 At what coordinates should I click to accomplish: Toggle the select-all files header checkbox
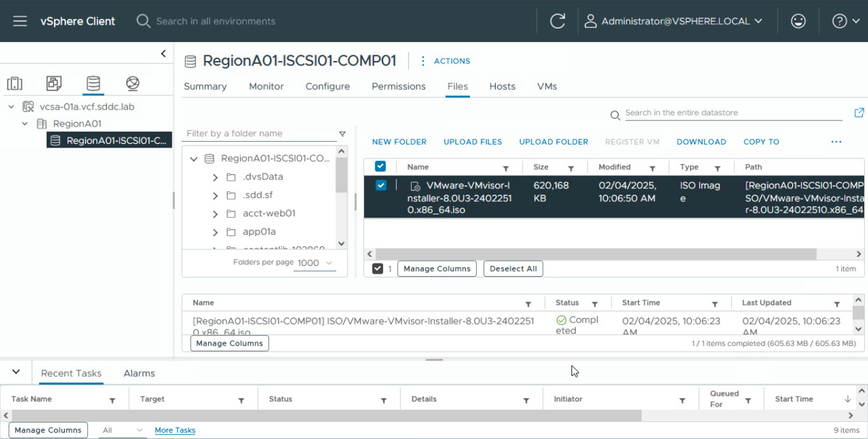[381, 167]
